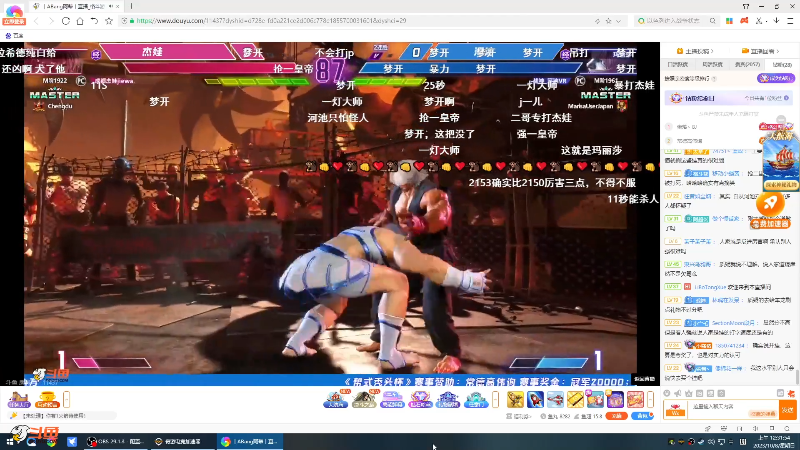Select the airplane gift icon
800x450 pixels.
point(555,399)
